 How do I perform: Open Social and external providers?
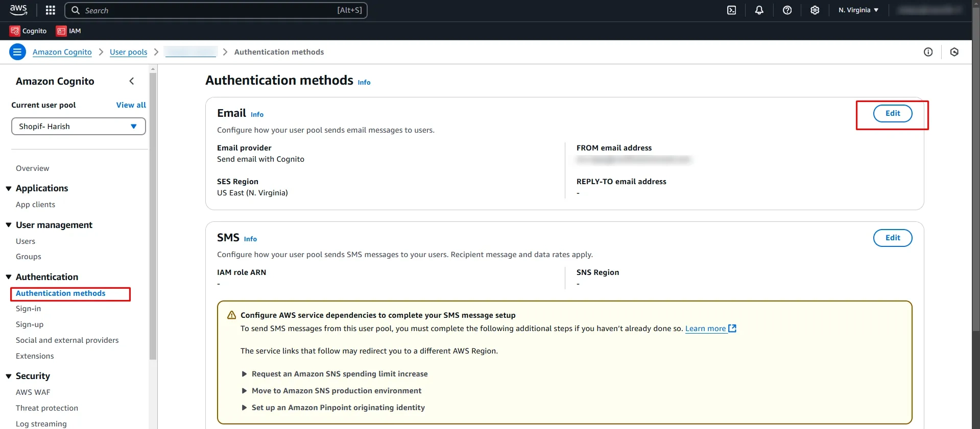point(67,340)
